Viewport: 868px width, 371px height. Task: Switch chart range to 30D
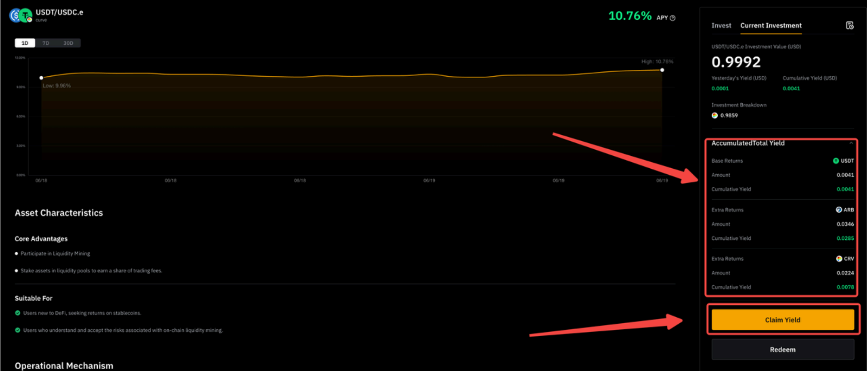point(68,43)
